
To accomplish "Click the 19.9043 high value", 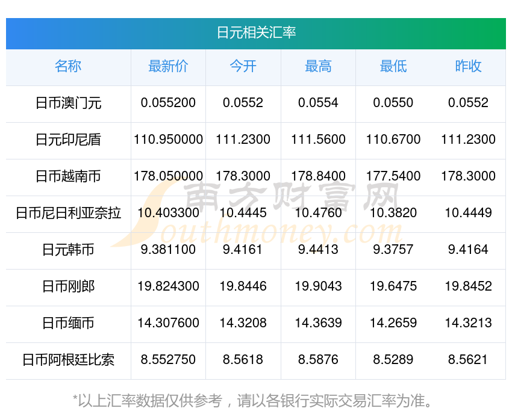I will click(x=318, y=286).
